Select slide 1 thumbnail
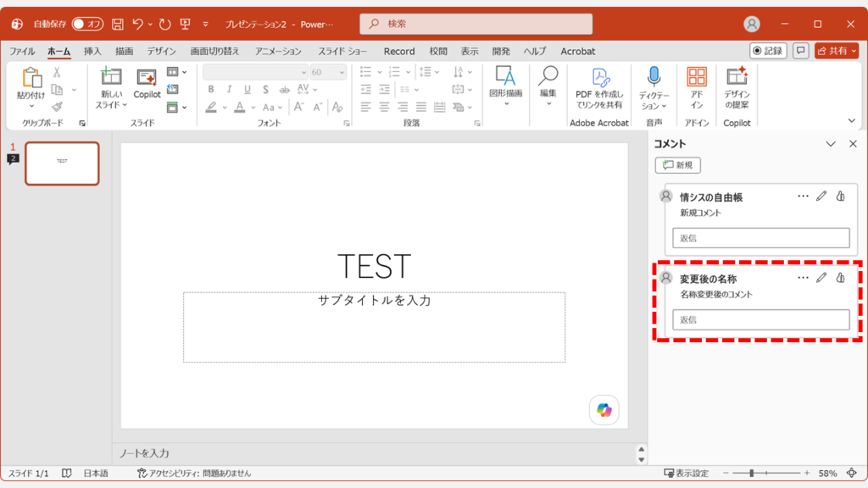868x488 pixels. (62, 164)
